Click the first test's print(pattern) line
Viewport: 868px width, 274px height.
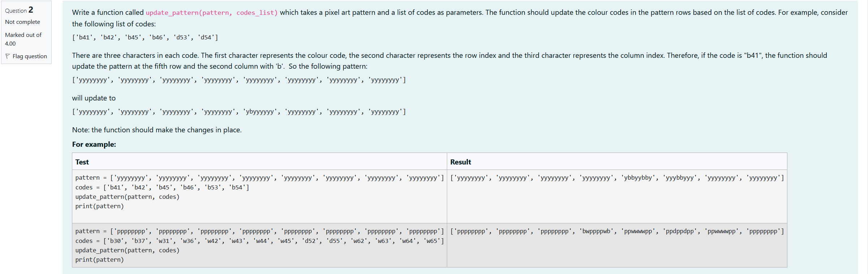click(x=99, y=206)
